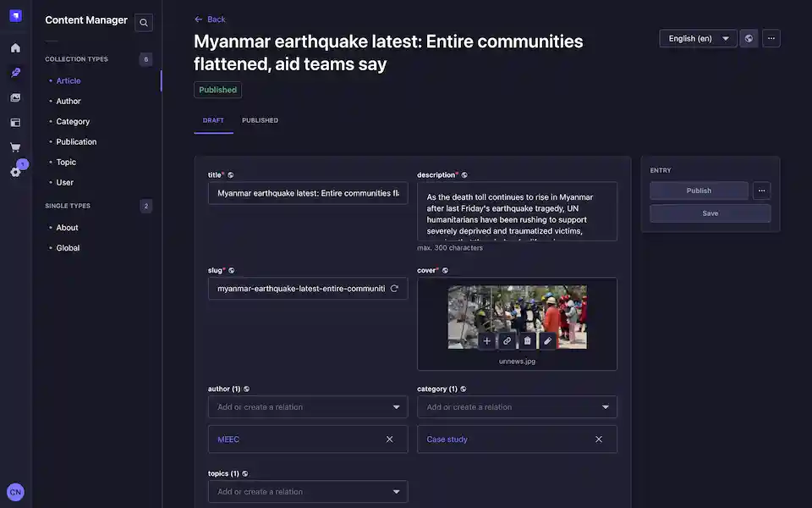This screenshot has height=508, width=812.
Task: Select the Author collection type
Action: [68, 101]
